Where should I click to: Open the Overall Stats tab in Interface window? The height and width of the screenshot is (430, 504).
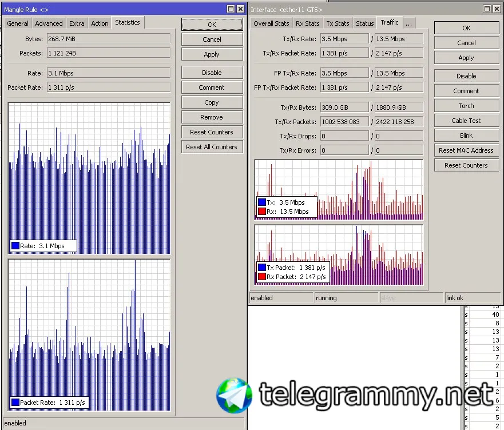(271, 23)
